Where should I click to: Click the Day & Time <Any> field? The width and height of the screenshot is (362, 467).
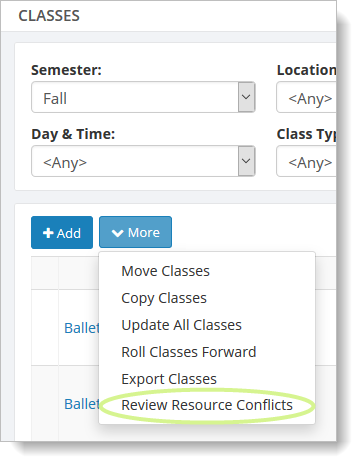135,161
